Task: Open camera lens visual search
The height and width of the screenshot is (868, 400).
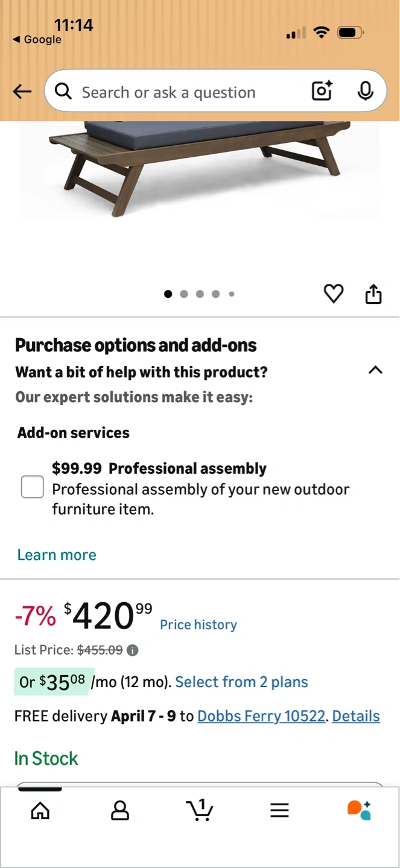Action: [322, 91]
